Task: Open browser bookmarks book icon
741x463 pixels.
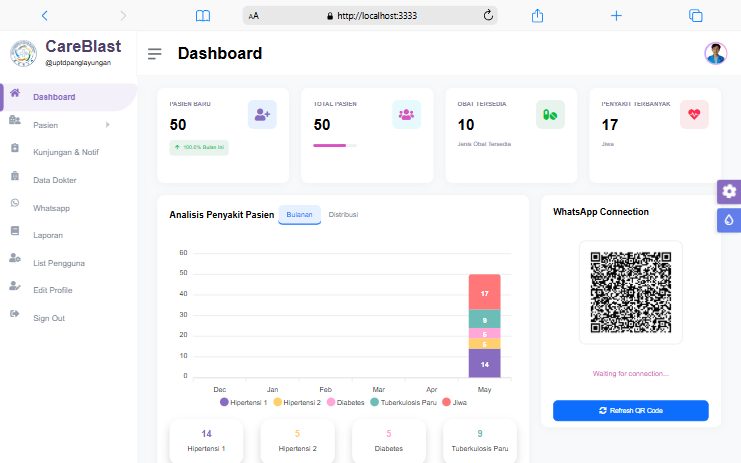Action: click(203, 16)
